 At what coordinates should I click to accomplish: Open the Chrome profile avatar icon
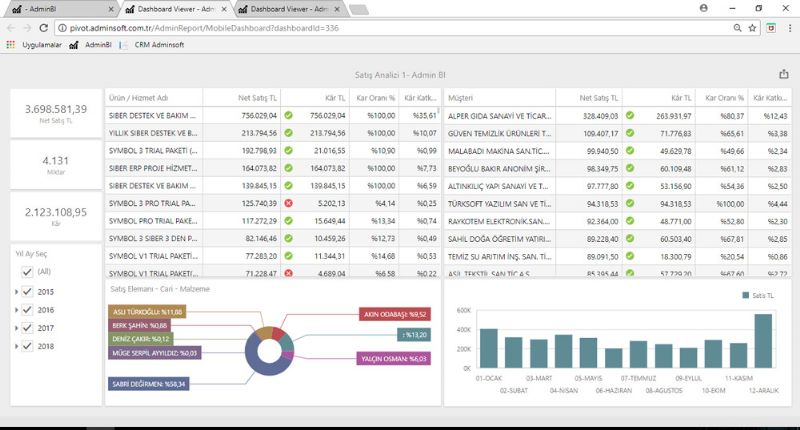click(x=704, y=8)
